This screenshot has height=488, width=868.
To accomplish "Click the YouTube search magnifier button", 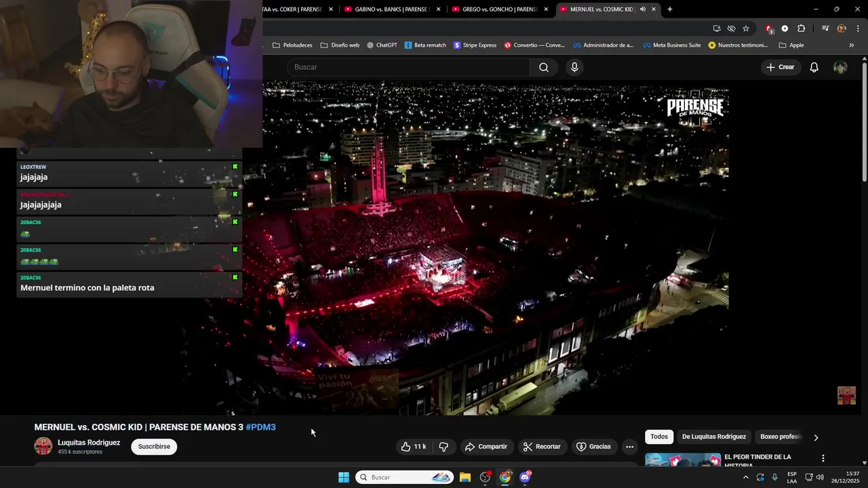I will 544,67.
